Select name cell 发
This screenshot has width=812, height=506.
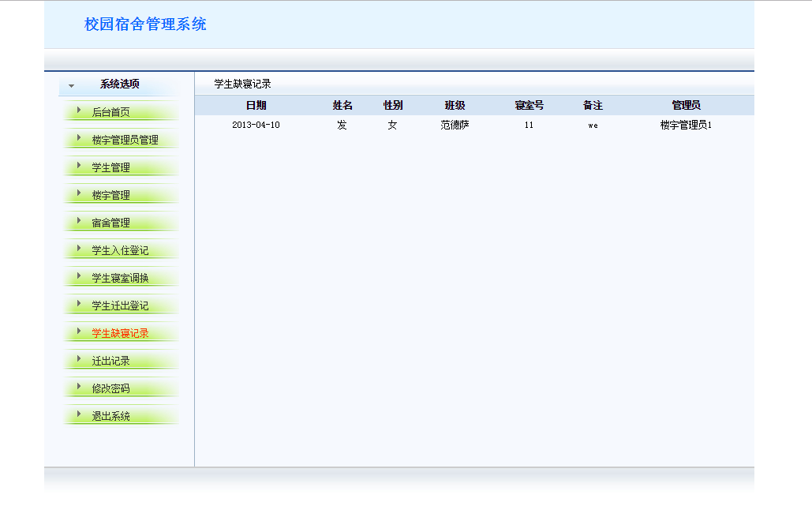click(342, 125)
